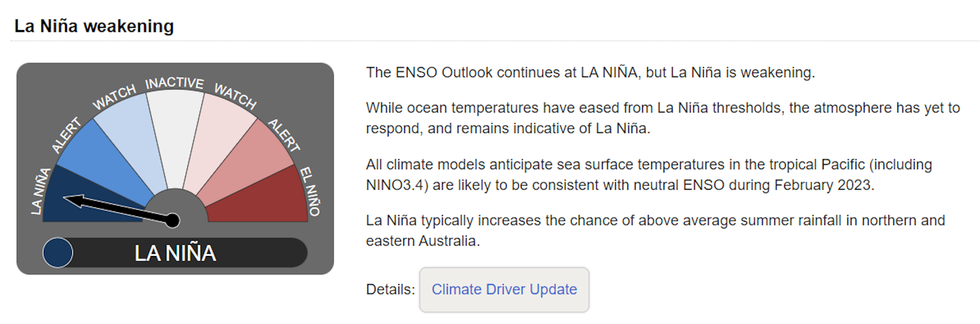Viewport: 980px width, 324px height.
Task: Select the white Inactive dial segment
Action: click(175, 133)
